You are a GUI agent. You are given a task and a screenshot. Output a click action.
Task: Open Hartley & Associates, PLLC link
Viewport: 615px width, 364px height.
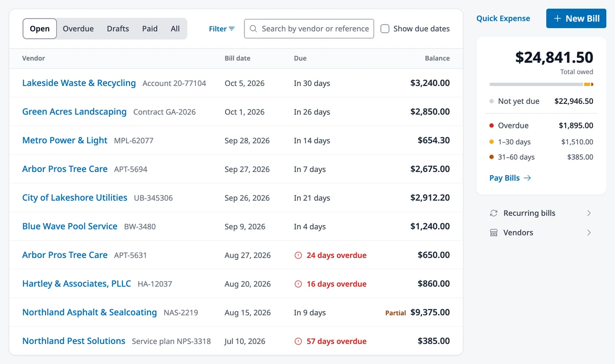(76, 284)
